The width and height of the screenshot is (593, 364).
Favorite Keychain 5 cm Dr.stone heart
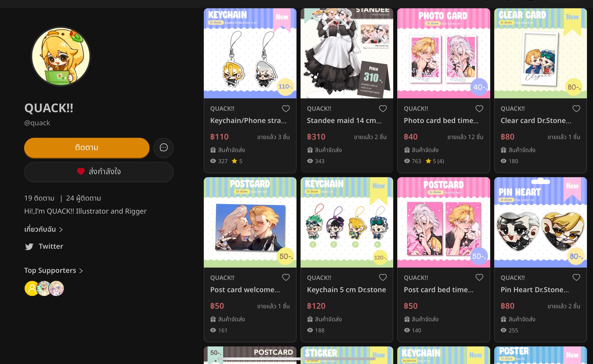pos(383,277)
